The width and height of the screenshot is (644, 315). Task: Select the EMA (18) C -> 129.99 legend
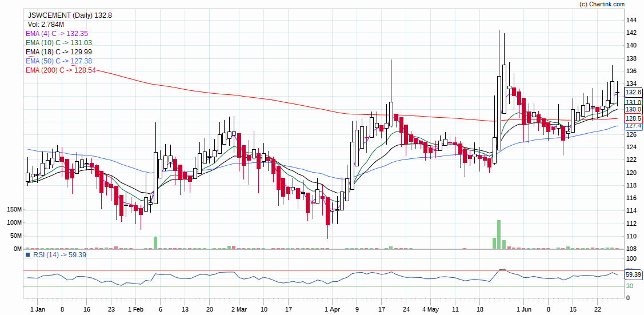(x=58, y=52)
